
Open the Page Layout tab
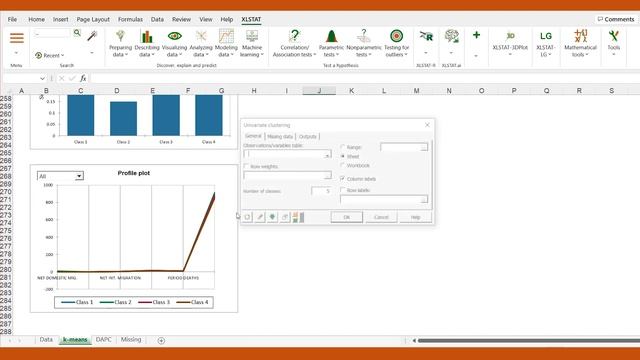click(93, 19)
